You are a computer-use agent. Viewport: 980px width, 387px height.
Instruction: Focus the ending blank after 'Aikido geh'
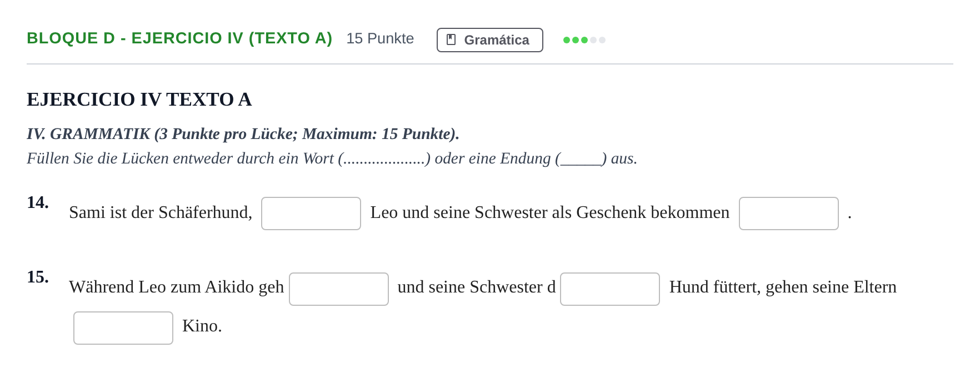[339, 289]
